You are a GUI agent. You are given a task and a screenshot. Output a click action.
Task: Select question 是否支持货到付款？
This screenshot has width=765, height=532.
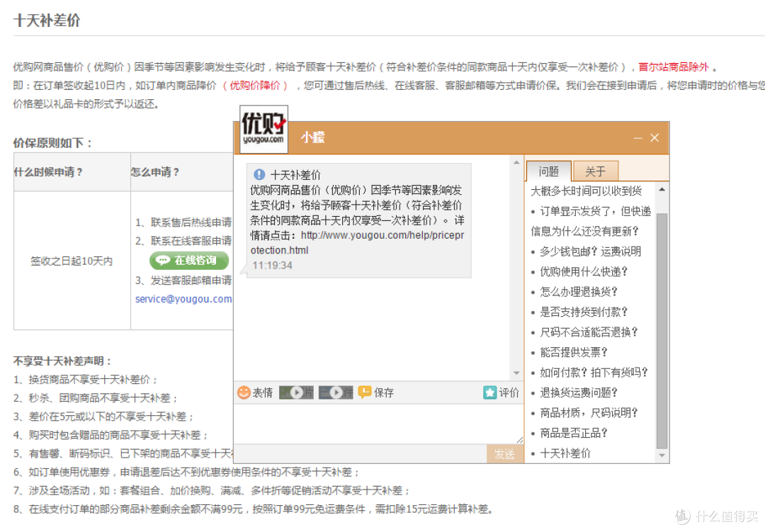pyautogui.click(x=584, y=312)
